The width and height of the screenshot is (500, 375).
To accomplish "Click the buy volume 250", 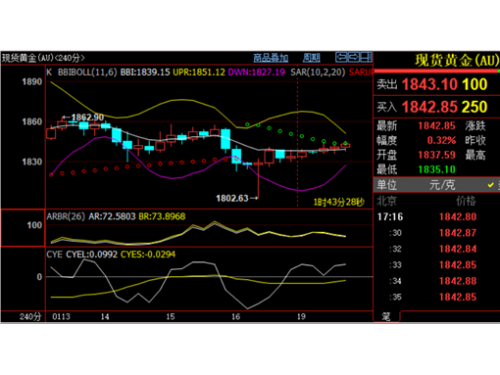I will 474,107.
